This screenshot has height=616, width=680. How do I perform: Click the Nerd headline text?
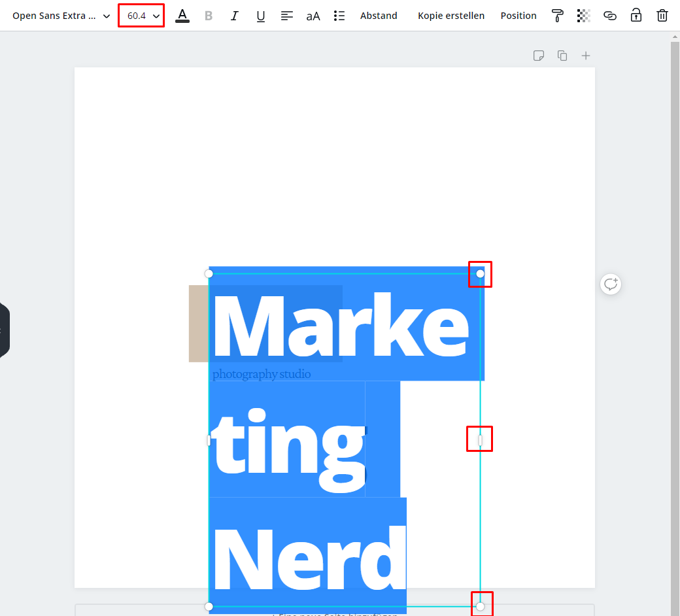(310, 558)
